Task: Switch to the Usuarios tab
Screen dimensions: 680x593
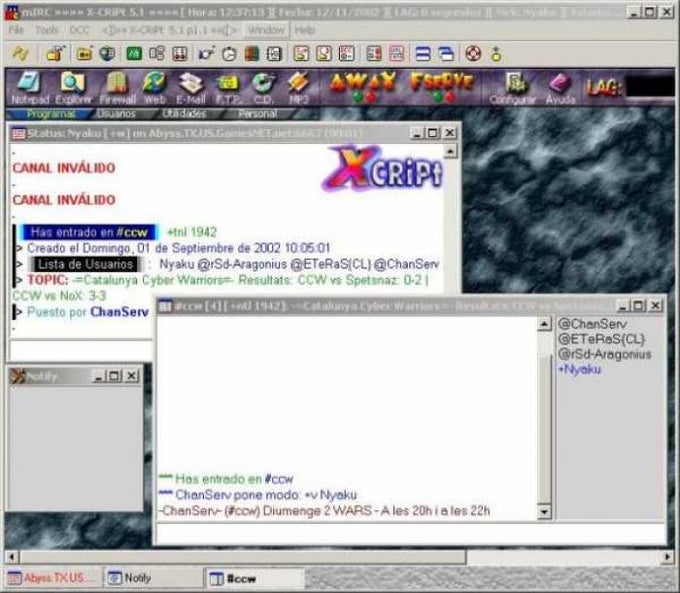Action: tap(116, 114)
